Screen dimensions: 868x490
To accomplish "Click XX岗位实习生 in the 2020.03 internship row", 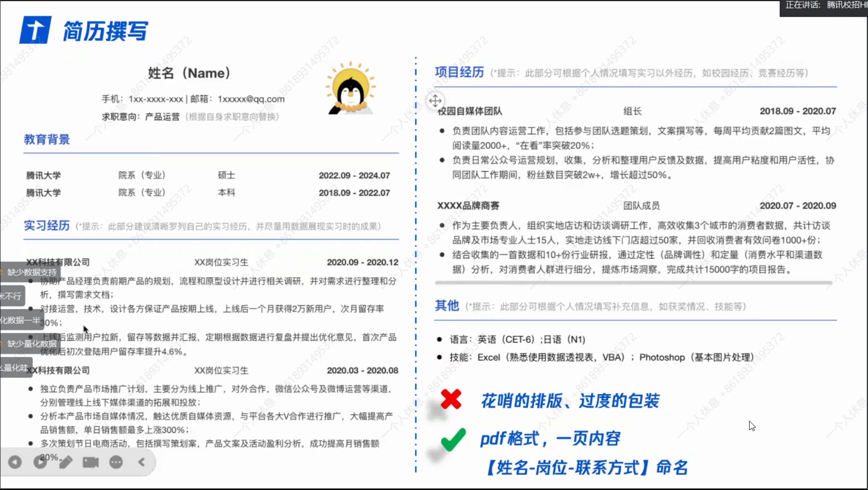I will (221, 370).
